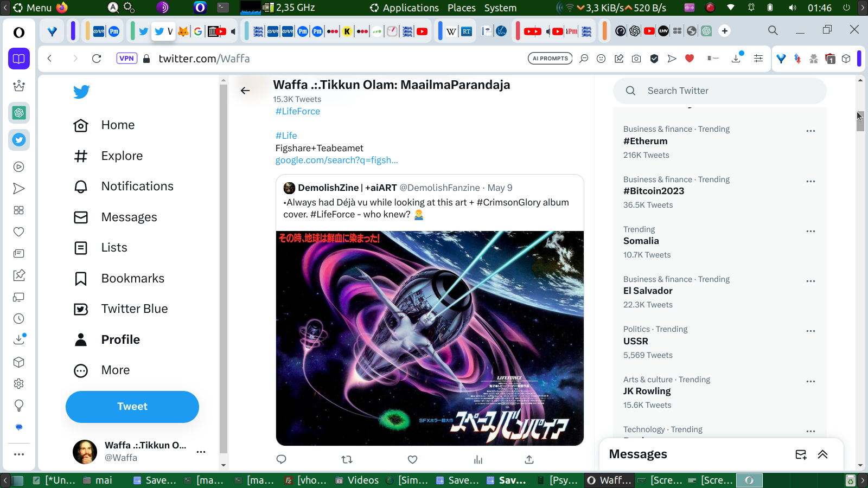Retweet the post using the retweet icon
The height and width of the screenshot is (488, 868).
point(347,459)
